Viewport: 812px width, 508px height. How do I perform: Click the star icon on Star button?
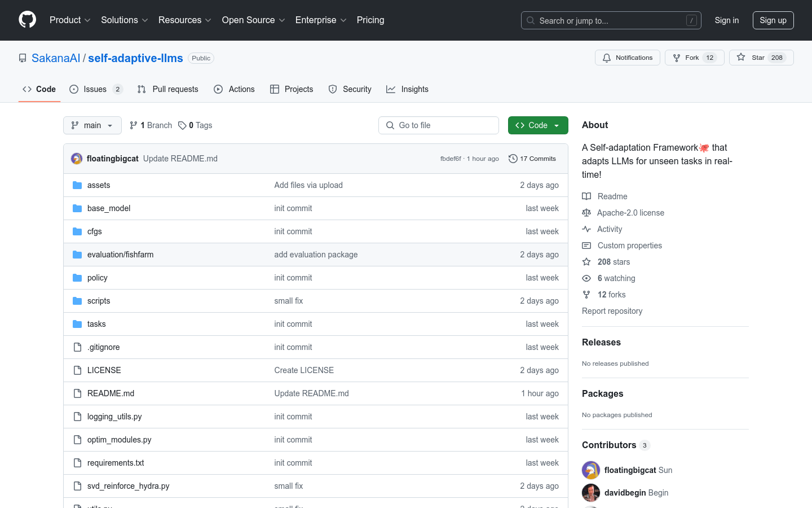(741, 58)
